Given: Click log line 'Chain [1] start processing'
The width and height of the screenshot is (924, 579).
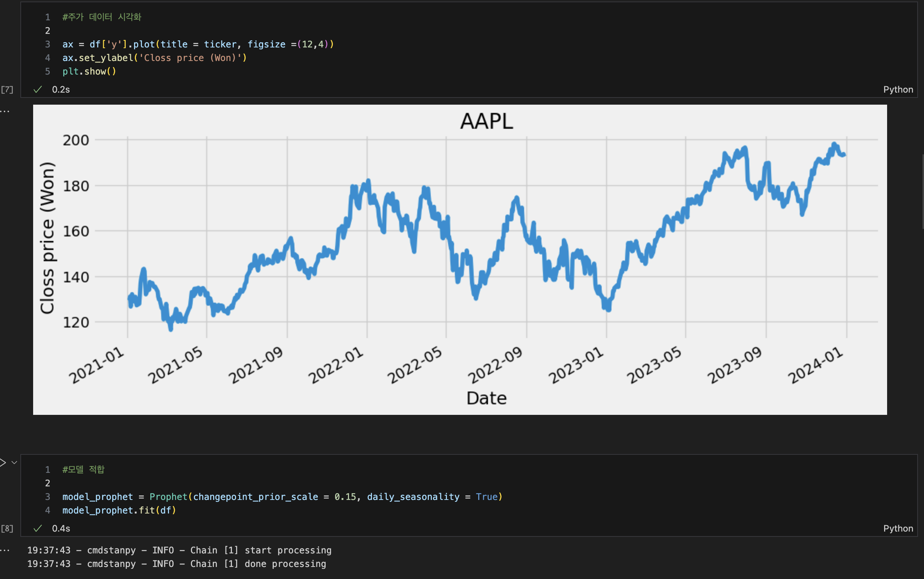Looking at the screenshot, I should (x=179, y=550).
